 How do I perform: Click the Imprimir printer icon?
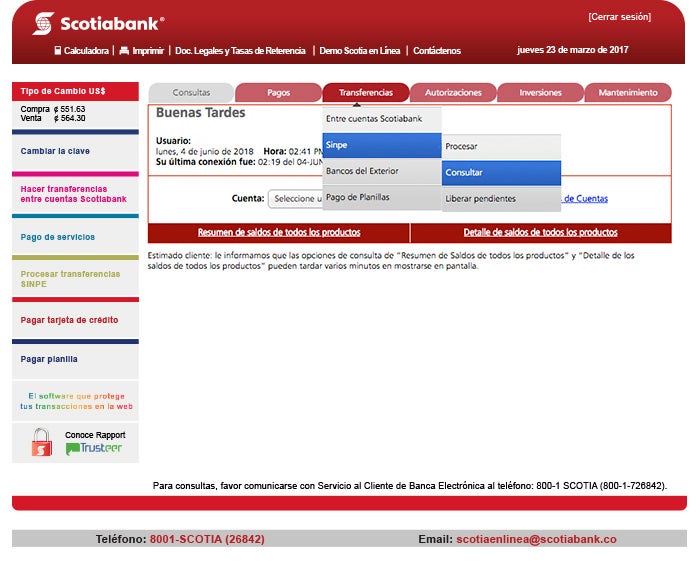(x=124, y=50)
